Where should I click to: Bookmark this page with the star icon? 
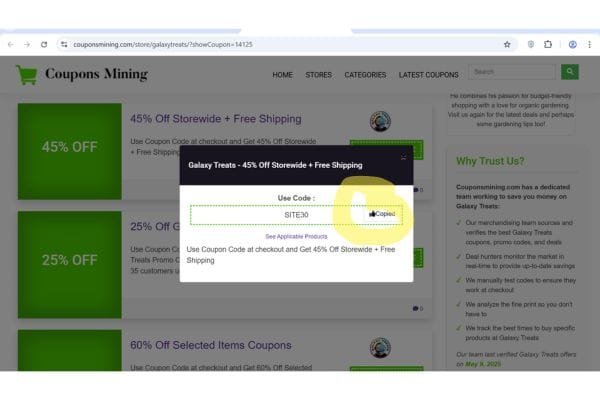tap(507, 44)
